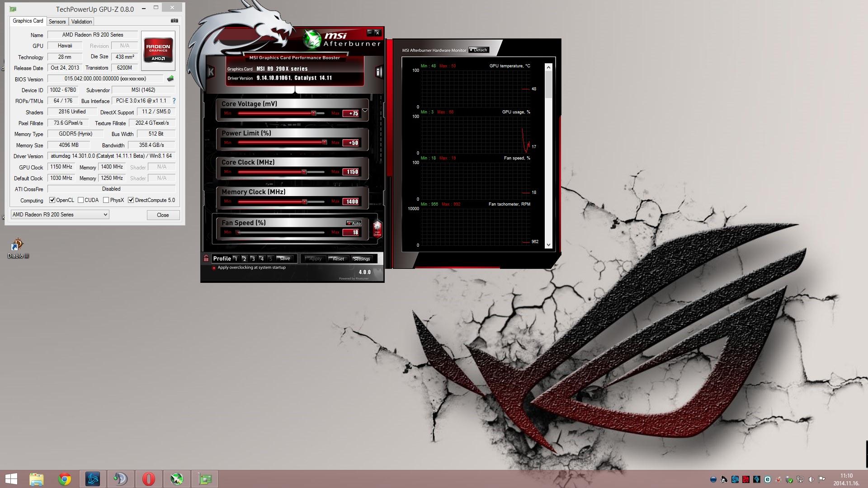Switch to the Validation tab in GPU-Z
This screenshot has height=488, width=868.
[81, 21]
